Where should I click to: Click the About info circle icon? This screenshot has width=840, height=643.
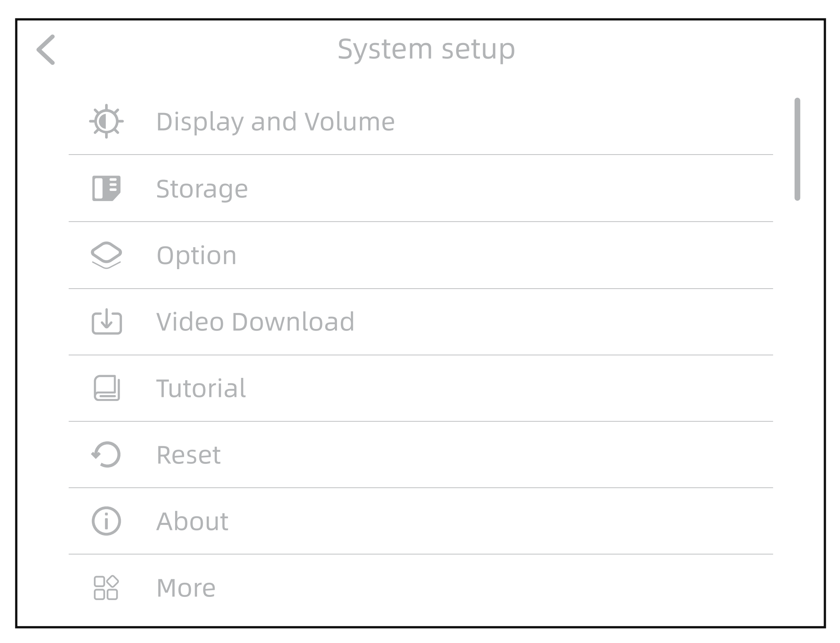click(x=106, y=521)
